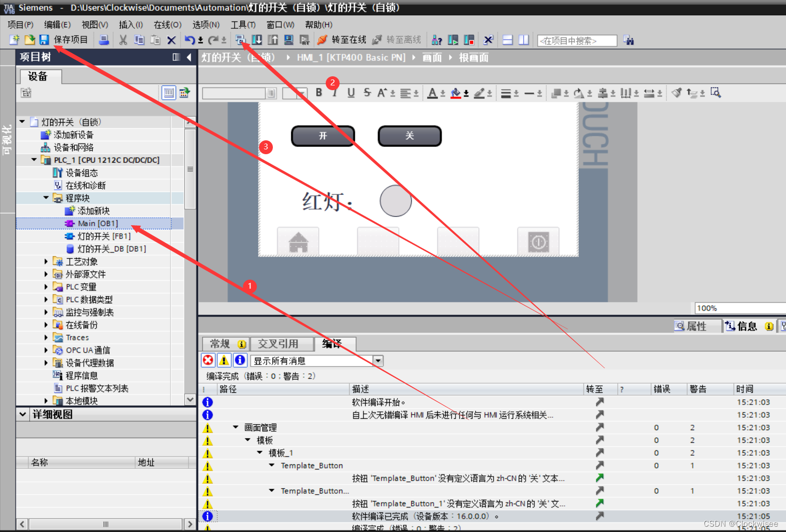Open the 显示所有消息 filter dropdown
Viewport: 786px width, 532px height.
click(x=378, y=361)
